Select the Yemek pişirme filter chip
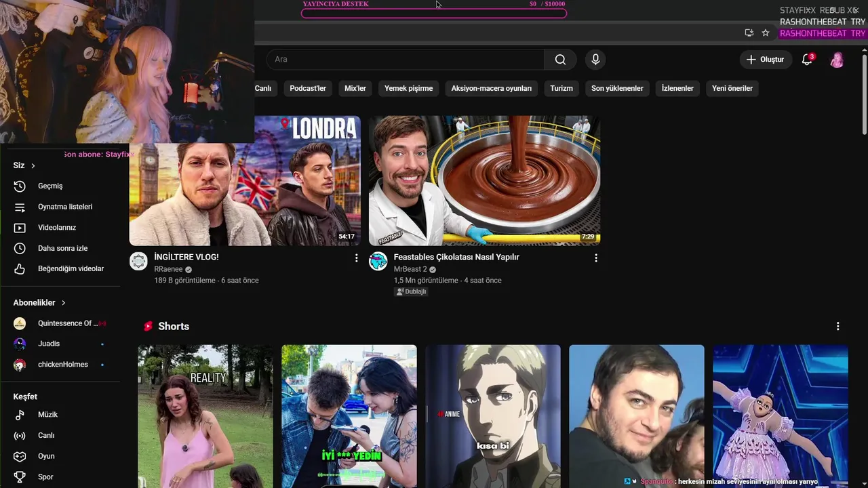 pos(408,88)
